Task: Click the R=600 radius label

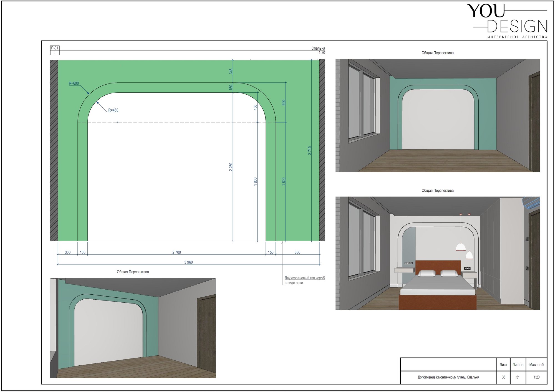Action: coord(74,83)
